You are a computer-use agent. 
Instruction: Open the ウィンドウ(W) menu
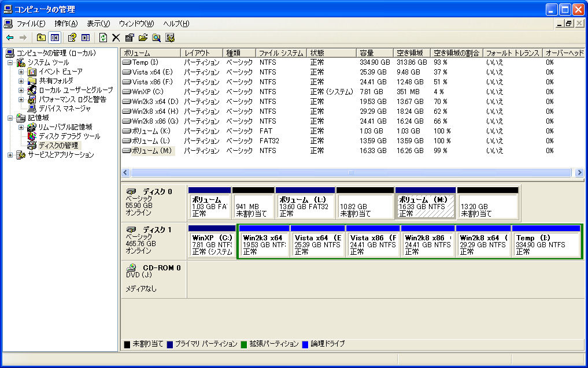pos(136,24)
